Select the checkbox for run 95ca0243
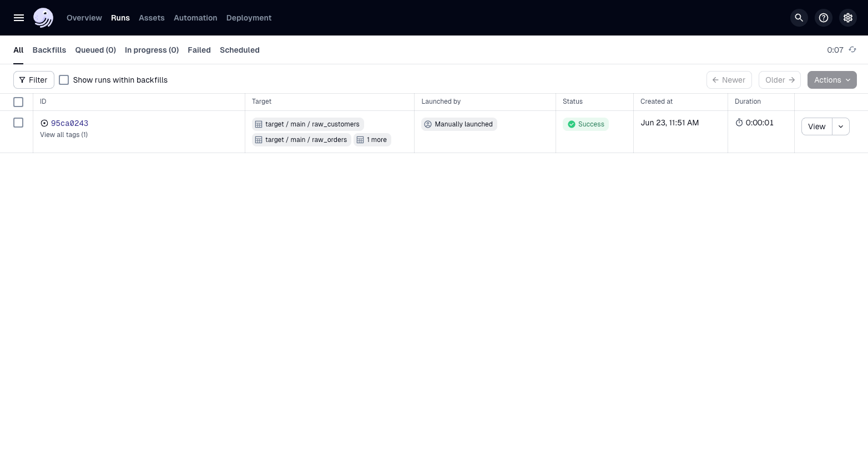The image size is (868, 472). coord(18,123)
